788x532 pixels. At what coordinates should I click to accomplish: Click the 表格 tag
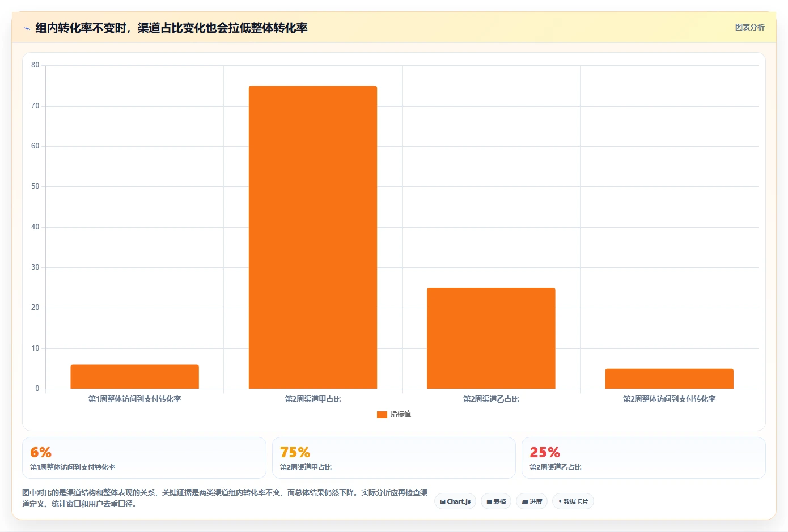pos(496,501)
